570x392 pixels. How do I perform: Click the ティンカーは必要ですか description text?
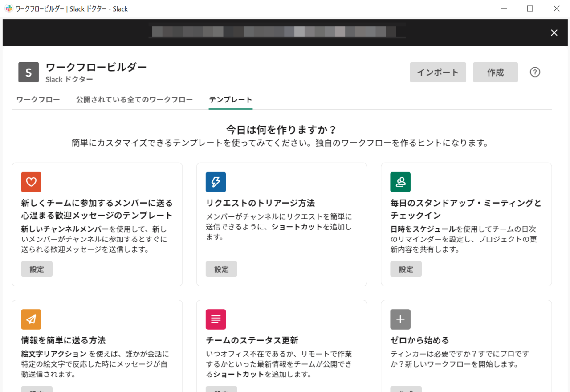[x=460, y=359]
